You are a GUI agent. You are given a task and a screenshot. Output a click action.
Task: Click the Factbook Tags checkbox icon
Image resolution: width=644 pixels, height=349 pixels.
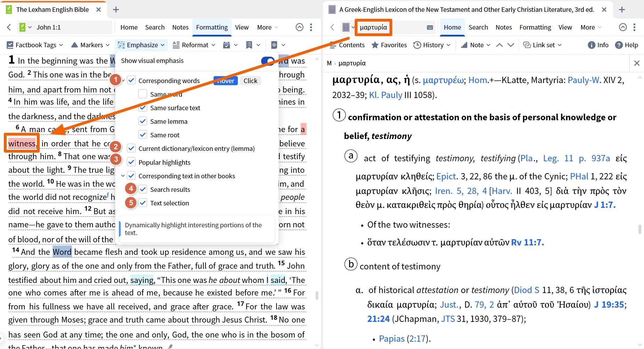(x=10, y=45)
